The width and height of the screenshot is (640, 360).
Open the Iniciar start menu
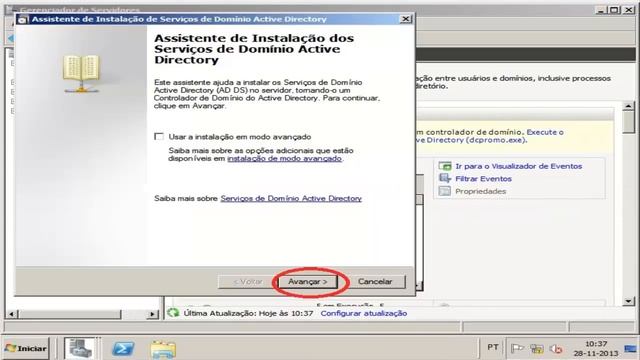click(x=26, y=348)
